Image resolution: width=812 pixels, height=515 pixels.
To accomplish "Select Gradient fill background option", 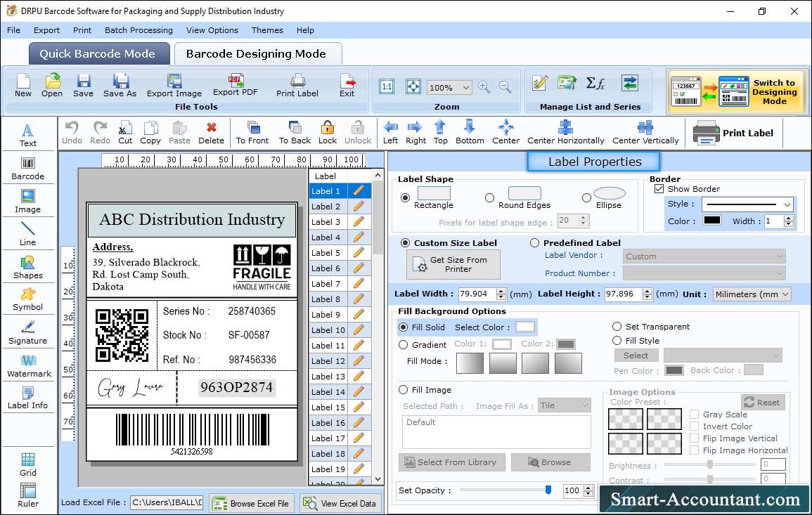I will point(403,345).
